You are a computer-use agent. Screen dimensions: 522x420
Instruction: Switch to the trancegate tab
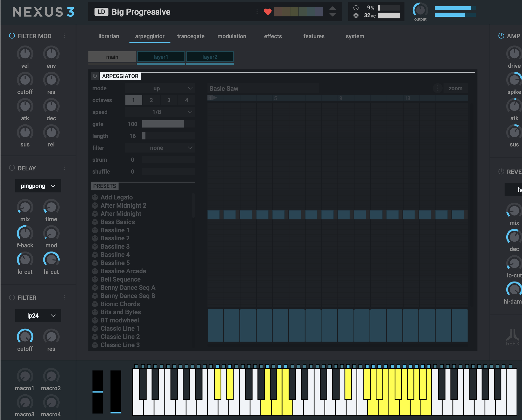[191, 36]
